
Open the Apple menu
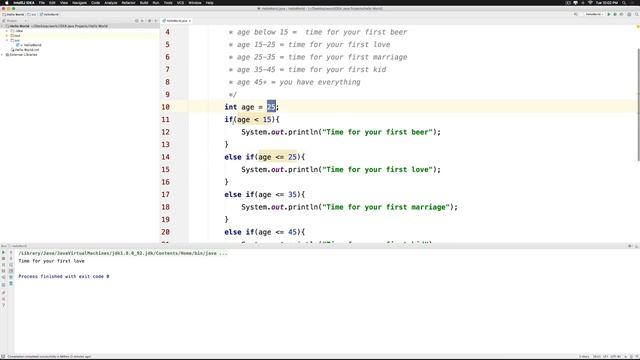(x=7, y=3)
